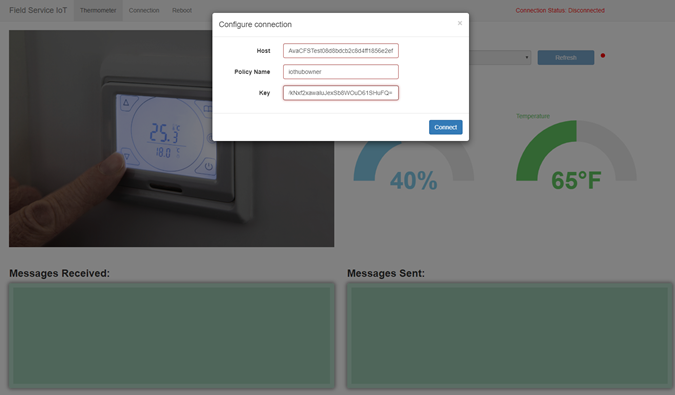The image size is (675, 395).
Task: Click the Messages Received box
Action: pyautogui.click(x=171, y=336)
